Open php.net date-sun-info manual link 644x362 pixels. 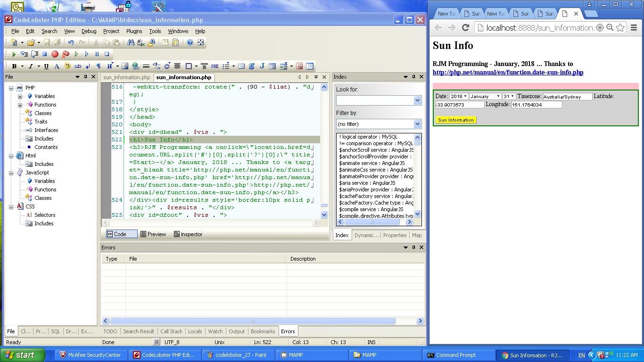tap(508, 73)
